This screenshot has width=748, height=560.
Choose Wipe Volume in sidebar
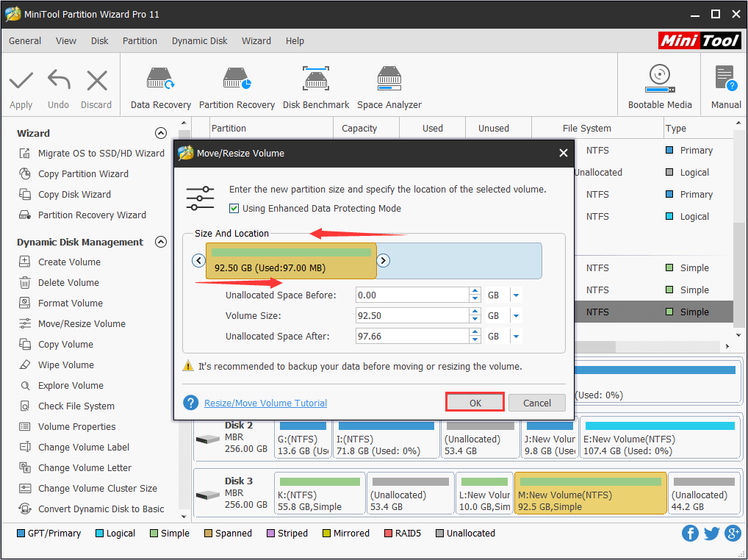coord(57,365)
